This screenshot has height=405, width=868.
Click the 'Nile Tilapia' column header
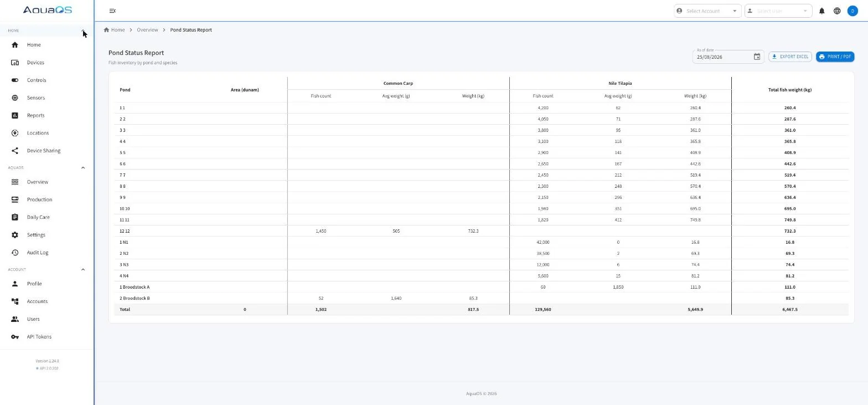pos(620,83)
